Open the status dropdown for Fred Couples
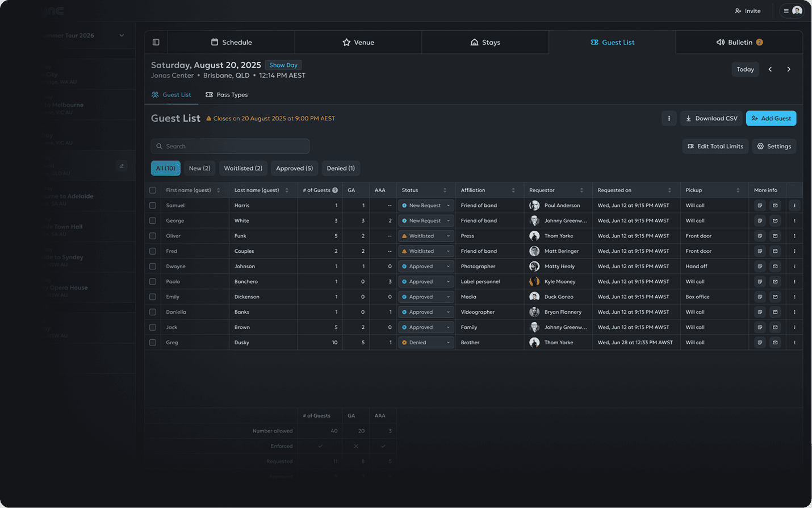This screenshot has height=508, width=812. [426, 251]
